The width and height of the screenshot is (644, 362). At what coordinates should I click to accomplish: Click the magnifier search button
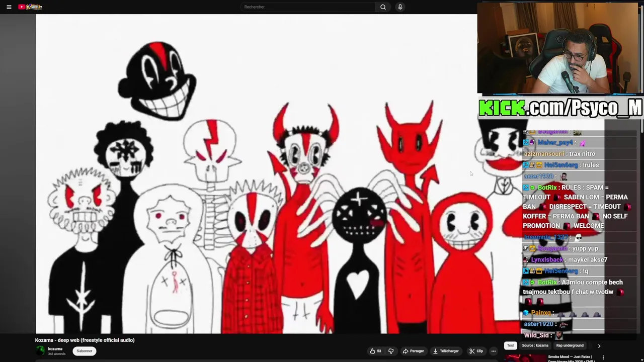pos(383,7)
